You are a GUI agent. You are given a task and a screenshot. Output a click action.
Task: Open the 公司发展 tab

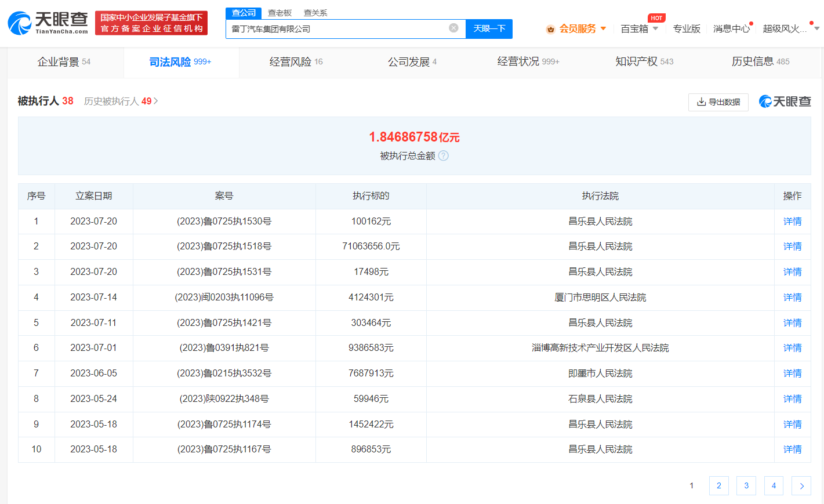(x=412, y=62)
